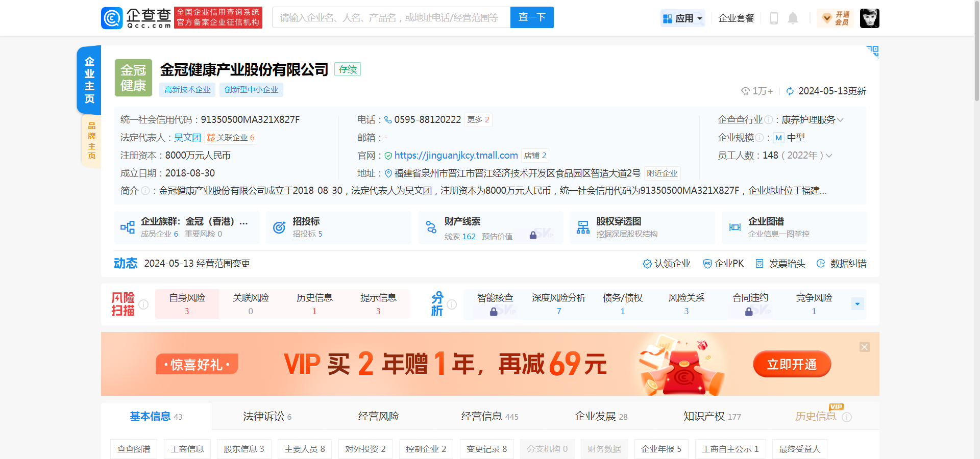
Task: Open mobile phone app icon in header
Action: coord(774,18)
